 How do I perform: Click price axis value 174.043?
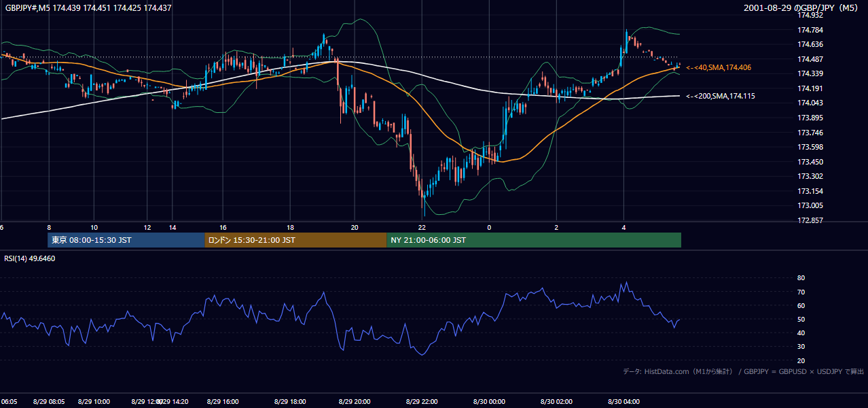(810, 103)
